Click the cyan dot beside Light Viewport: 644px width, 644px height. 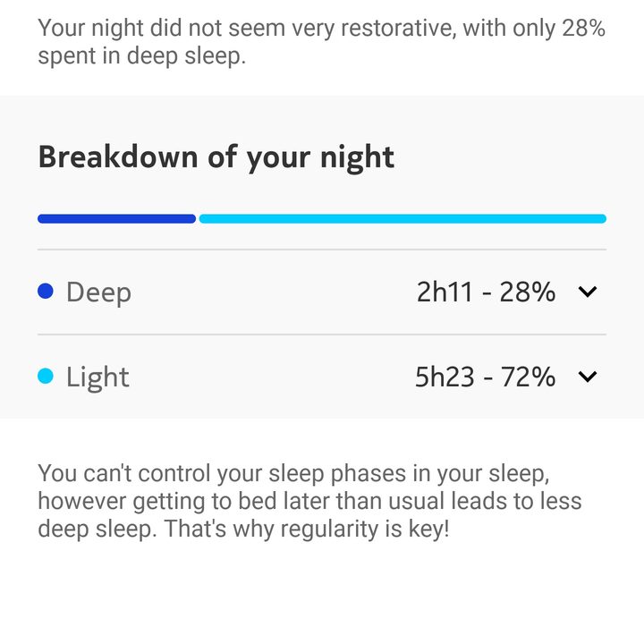(x=47, y=377)
